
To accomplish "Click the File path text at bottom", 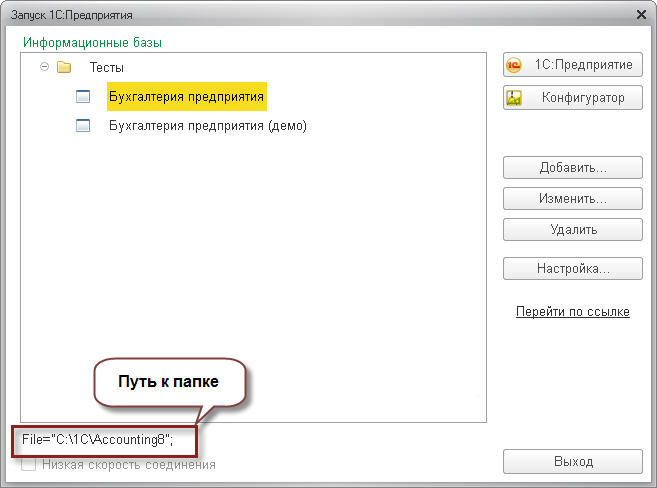I will (x=98, y=439).
